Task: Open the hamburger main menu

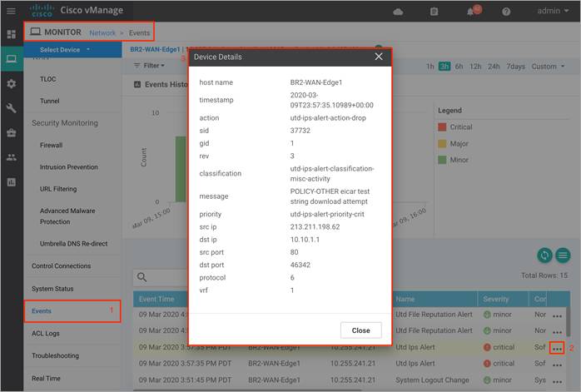Action: click(x=11, y=11)
